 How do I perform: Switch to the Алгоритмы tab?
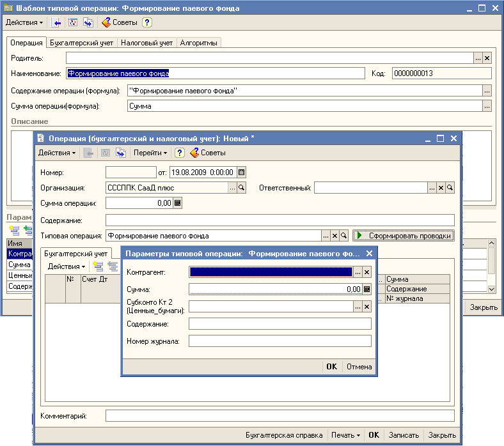(x=198, y=43)
